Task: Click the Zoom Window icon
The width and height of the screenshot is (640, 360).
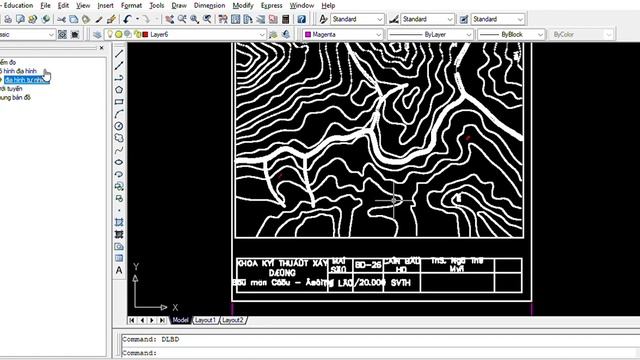Action: coord(195,19)
